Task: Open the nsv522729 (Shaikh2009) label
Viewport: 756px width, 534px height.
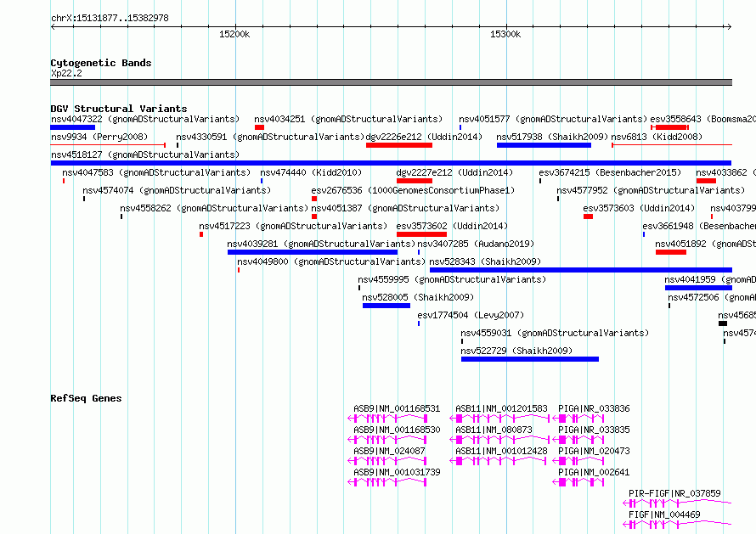Action: pyautogui.click(x=516, y=351)
